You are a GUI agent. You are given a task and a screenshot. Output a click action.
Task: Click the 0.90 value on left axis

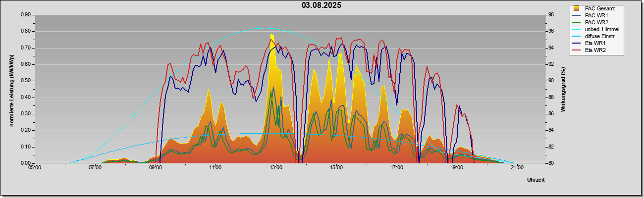(26, 15)
